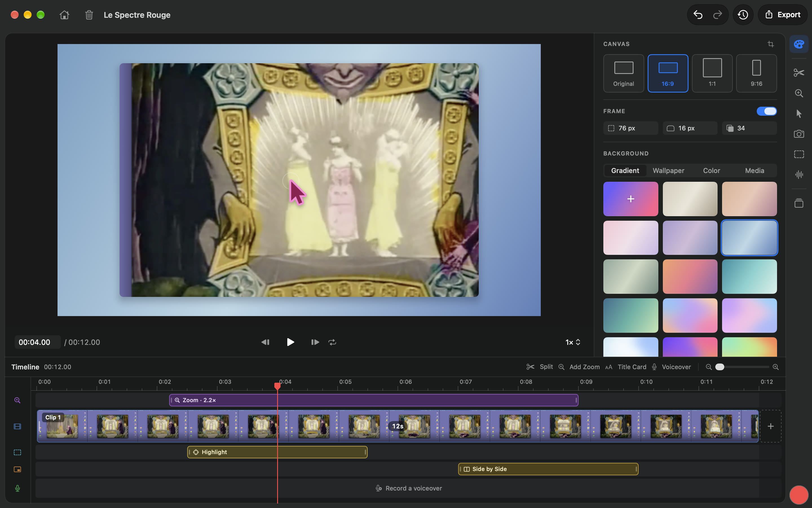Click Voiceover in timeline toolbar
Viewport: 812px width, 508px height.
click(671, 367)
